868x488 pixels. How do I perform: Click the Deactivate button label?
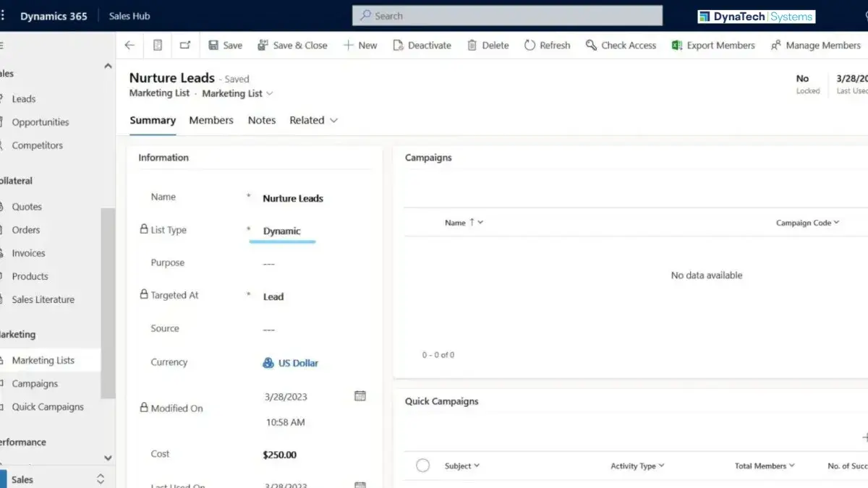click(x=430, y=45)
